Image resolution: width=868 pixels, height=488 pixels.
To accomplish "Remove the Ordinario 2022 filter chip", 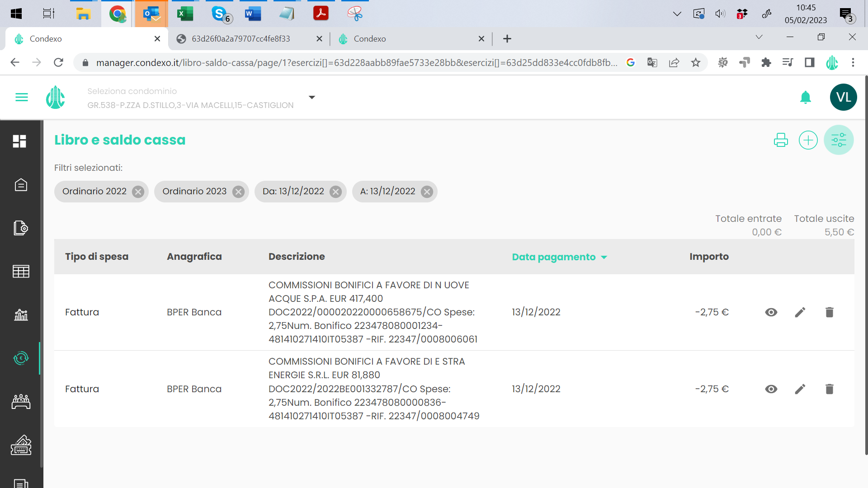I will coord(138,192).
